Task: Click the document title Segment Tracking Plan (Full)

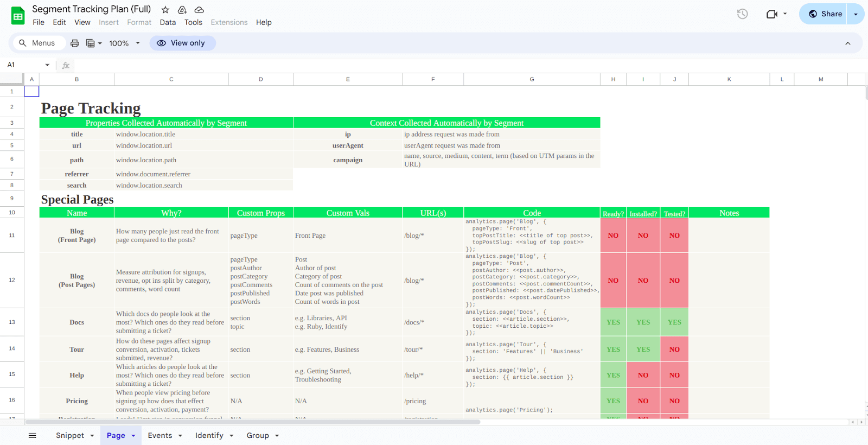Action: click(92, 9)
